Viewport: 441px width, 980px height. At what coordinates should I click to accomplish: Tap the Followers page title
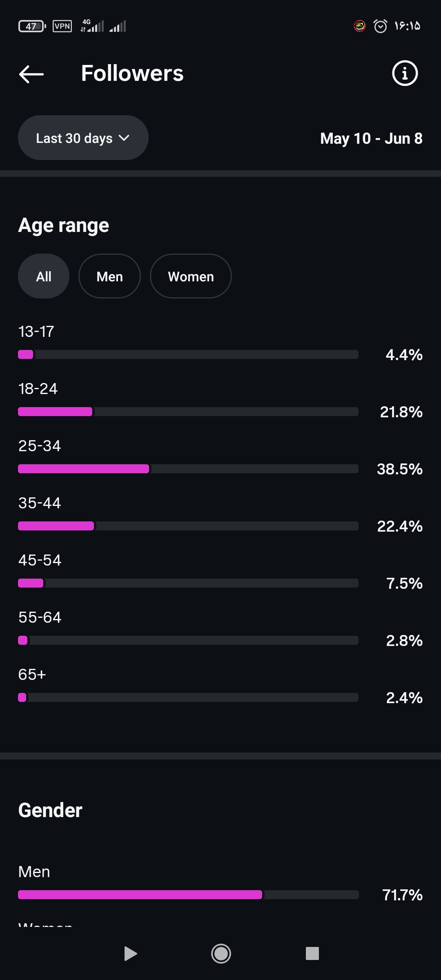[132, 73]
